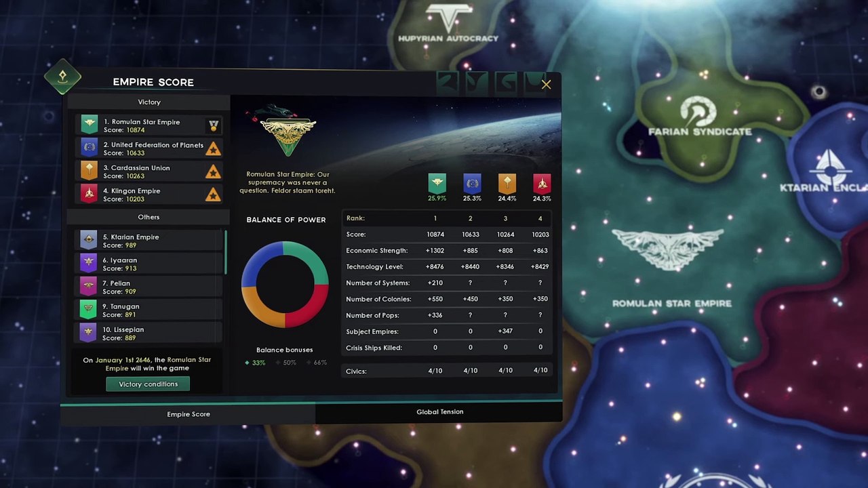
Task: Select the Lissepian row in Others list
Action: point(149,333)
